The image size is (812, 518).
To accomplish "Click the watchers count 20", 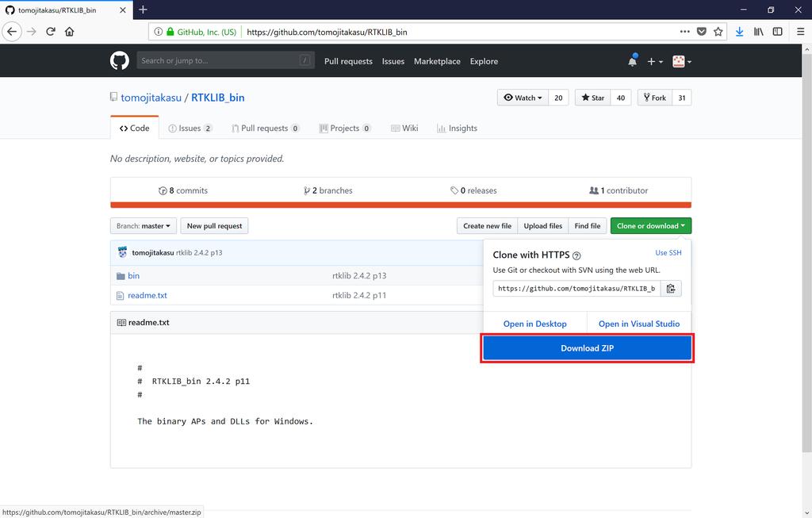I will [x=558, y=98].
